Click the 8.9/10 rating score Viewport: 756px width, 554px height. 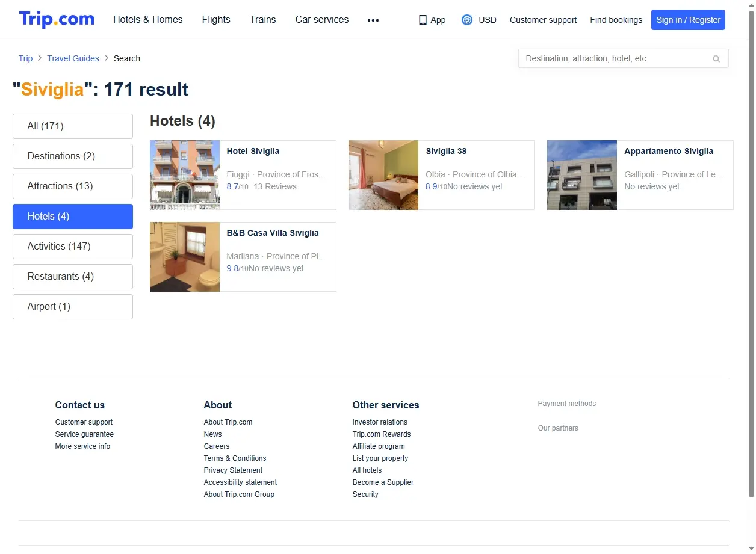pos(436,186)
